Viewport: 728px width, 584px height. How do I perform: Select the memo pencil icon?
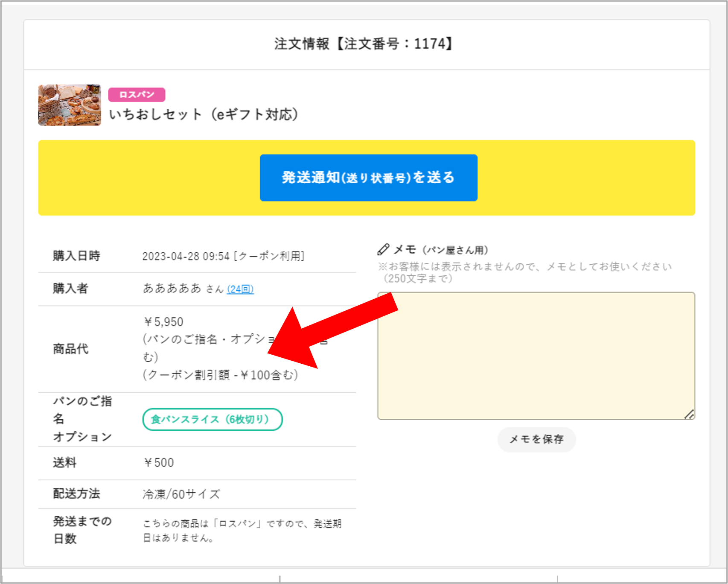(383, 249)
